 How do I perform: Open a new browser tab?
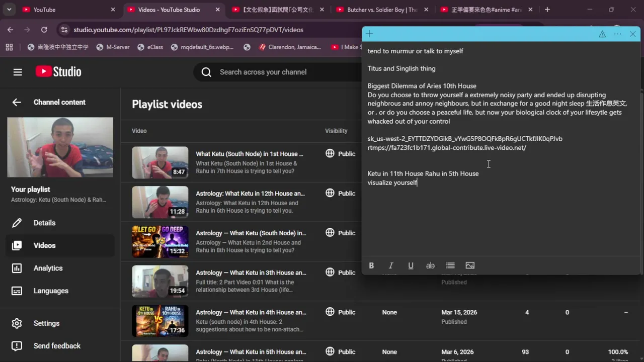pos(547,10)
